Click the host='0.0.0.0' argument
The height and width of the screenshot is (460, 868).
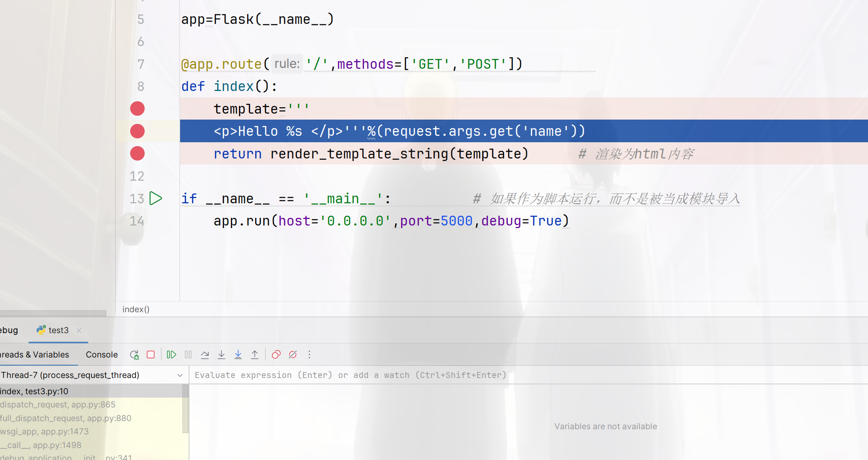[335, 221]
